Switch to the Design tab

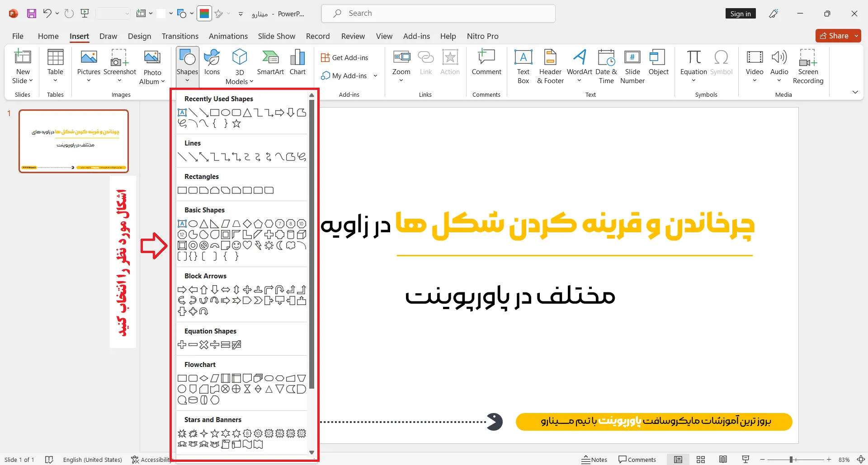click(139, 36)
